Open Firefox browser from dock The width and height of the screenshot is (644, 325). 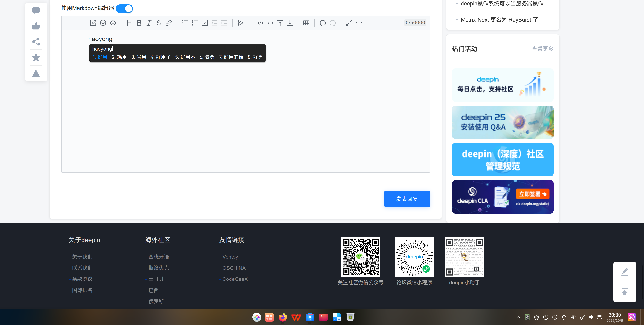point(283,317)
